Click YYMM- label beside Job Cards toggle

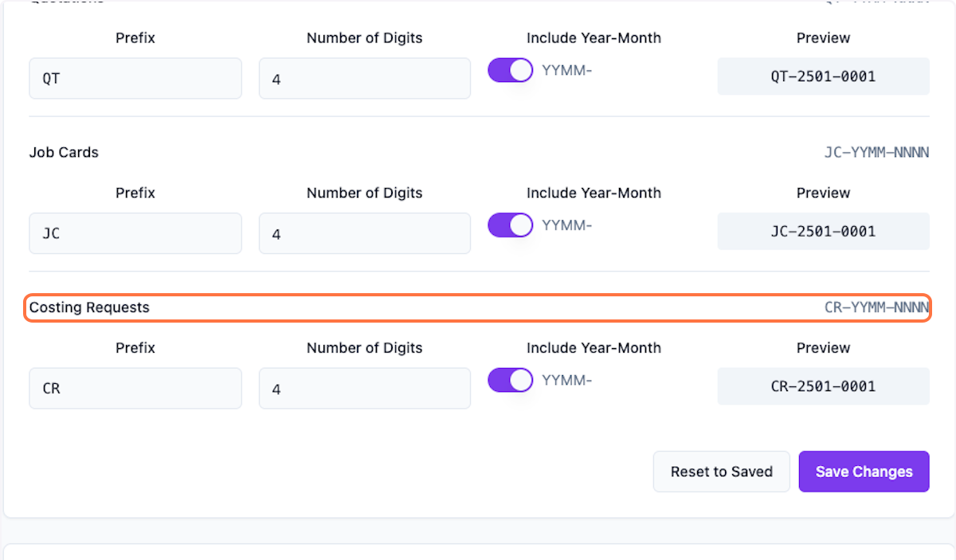click(567, 225)
